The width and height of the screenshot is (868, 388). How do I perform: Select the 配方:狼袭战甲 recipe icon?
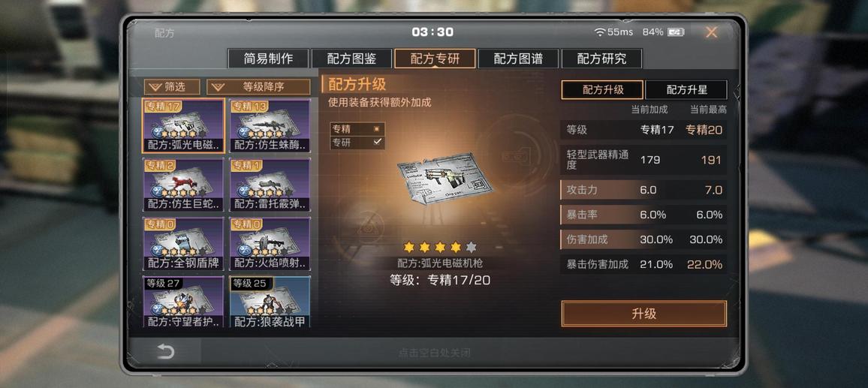(x=270, y=302)
